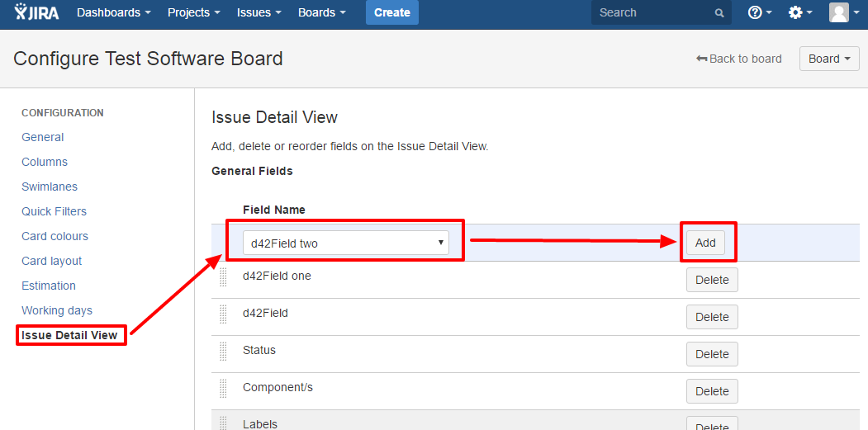Click the Field Name column header
This screenshot has height=430, width=868.
click(274, 210)
